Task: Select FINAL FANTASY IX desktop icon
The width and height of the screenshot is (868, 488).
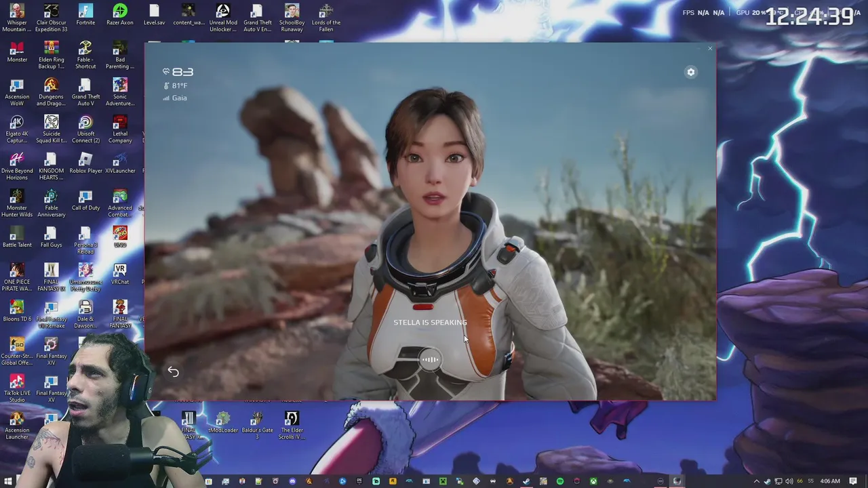Action: click(x=52, y=279)
